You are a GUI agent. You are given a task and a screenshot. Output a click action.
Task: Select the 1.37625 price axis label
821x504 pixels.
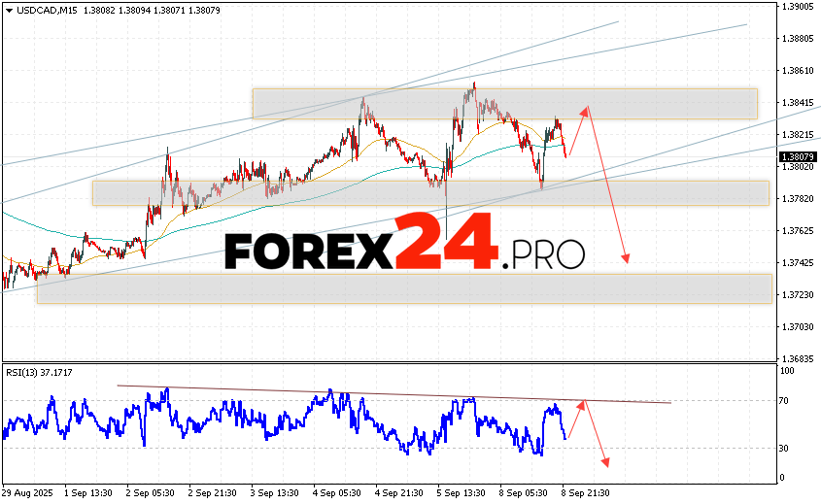point(798,231)
